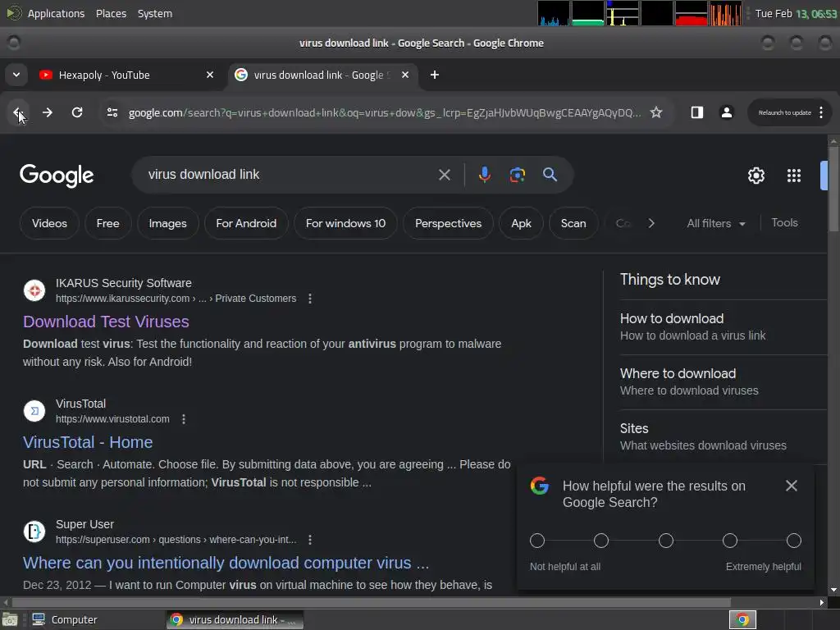Open Google quick settings gear
840x630 pixels.
pyautogui.click(x=756, y=176)
